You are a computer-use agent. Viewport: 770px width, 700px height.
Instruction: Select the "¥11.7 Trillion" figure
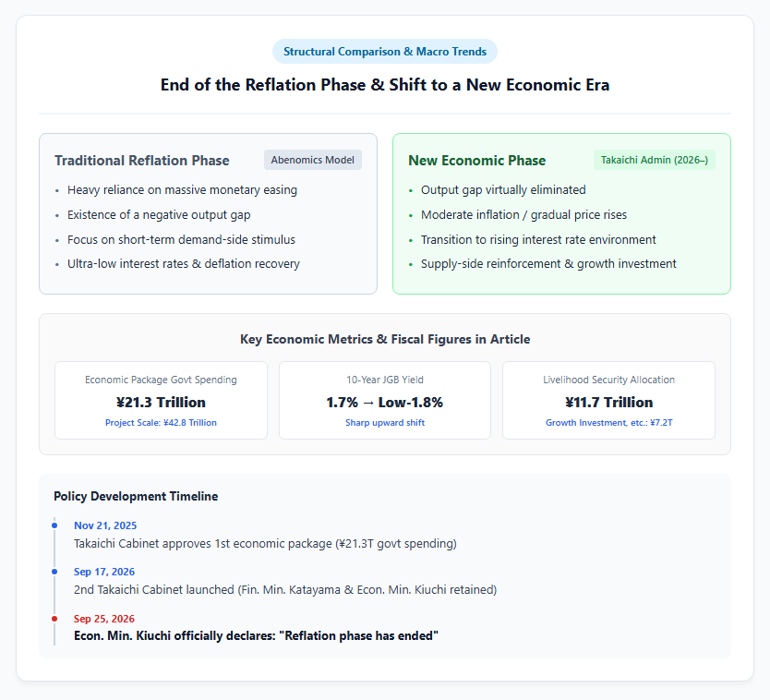609,403
